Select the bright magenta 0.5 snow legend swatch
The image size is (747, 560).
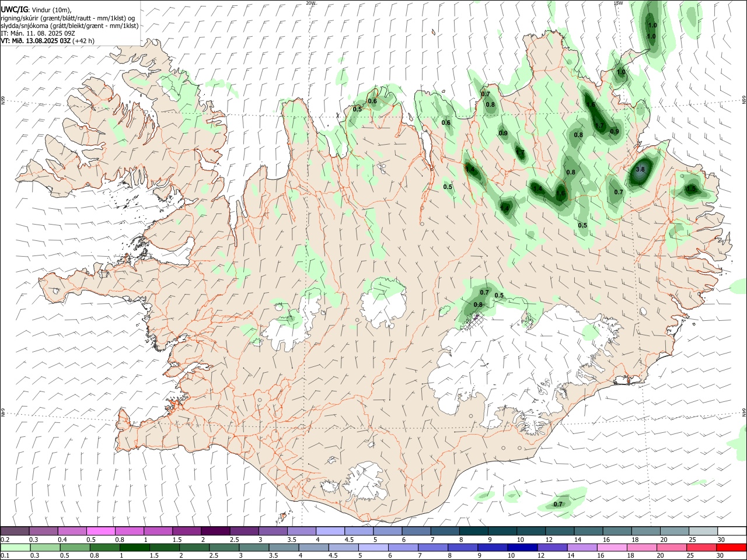click(101, 531)
